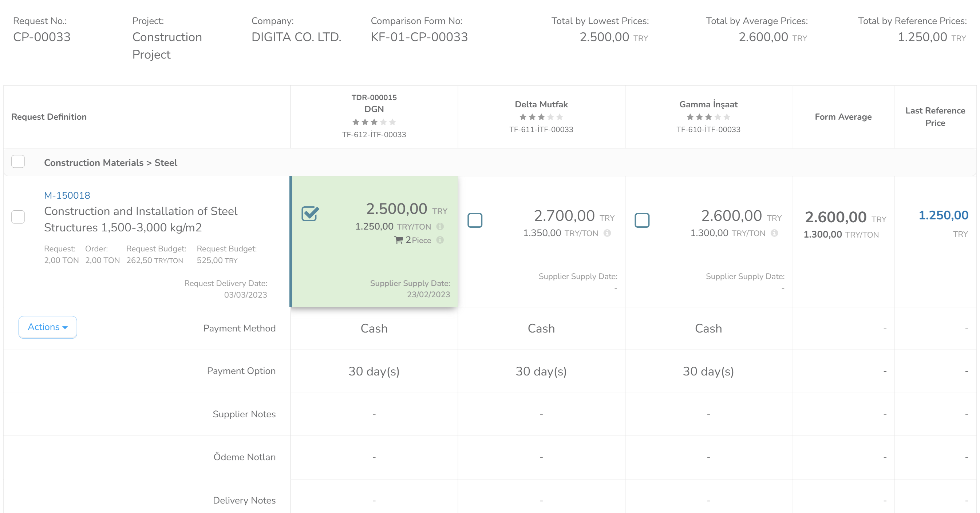980x513 pixels.
Task: Click the Total by Average Prices value 2.600,00
Action: pyautogui.click(x=763, y=37)
